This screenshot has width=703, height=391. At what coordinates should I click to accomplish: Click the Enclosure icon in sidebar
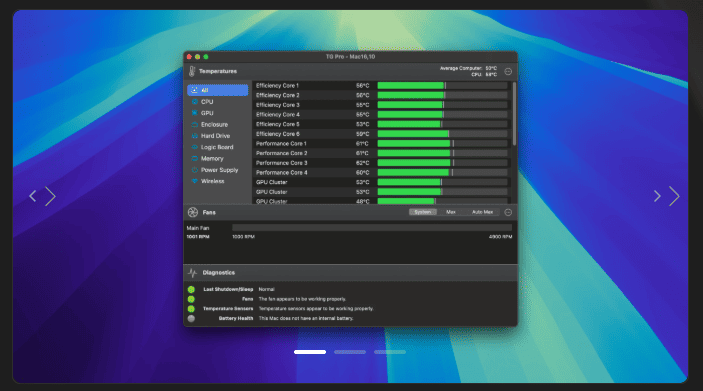tap(195, 125)
